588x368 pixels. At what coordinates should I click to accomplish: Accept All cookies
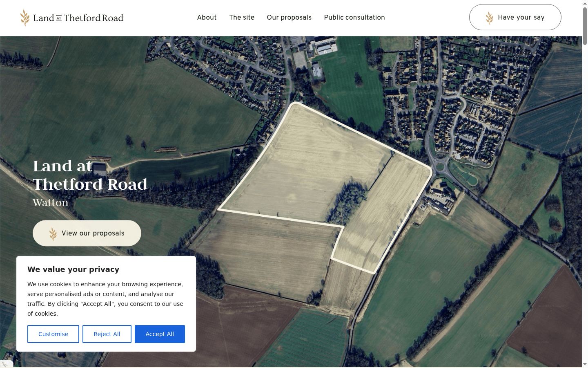point(160,334)
